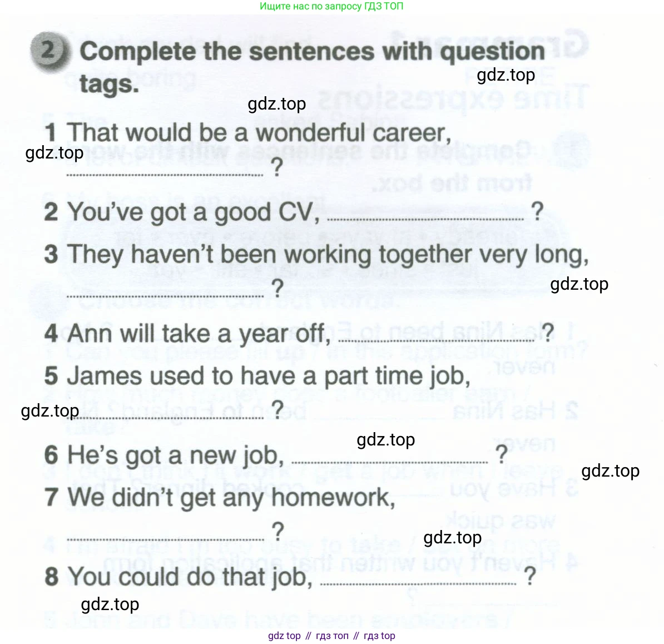Select the blank after "You've got a good CV,"

click(x=425, y=219)
